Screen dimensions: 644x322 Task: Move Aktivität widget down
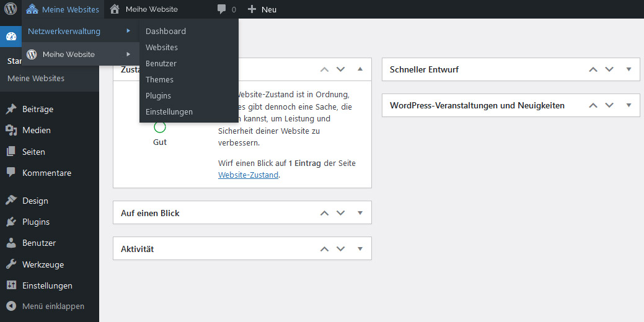[340, 248]
